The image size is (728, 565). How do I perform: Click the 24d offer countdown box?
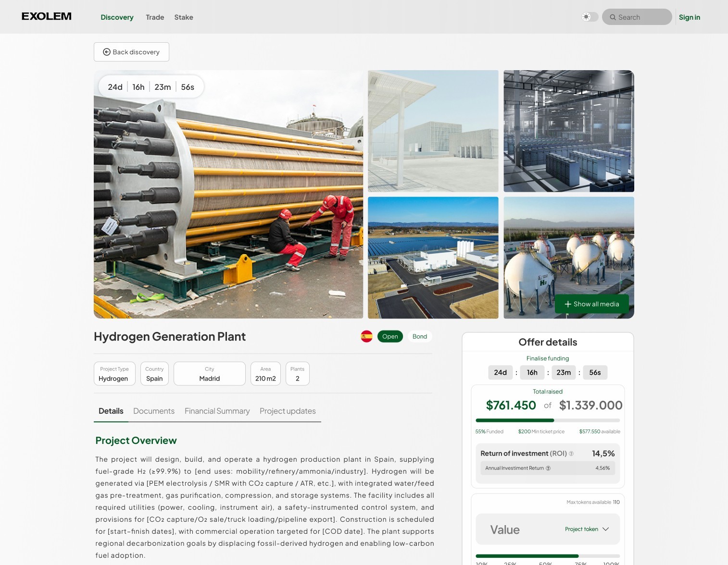point(500,372)
